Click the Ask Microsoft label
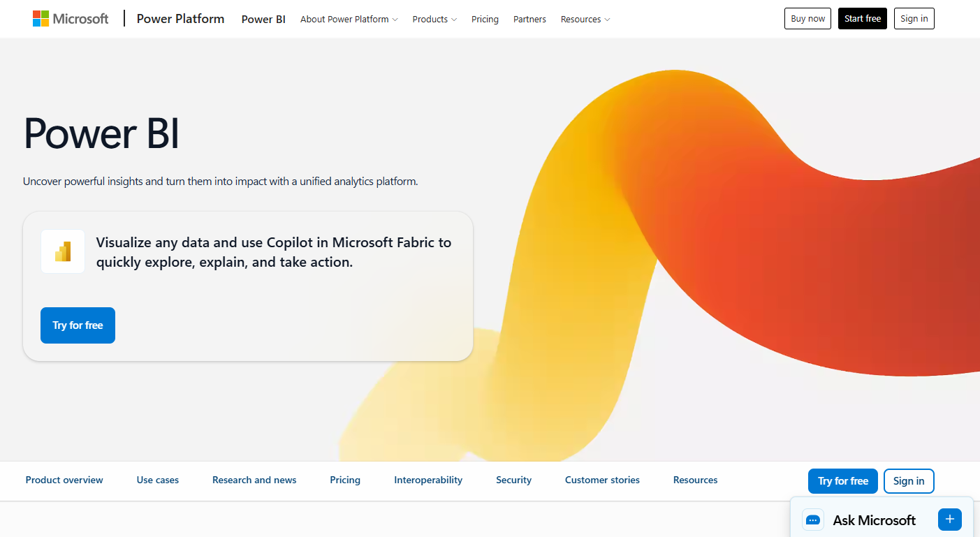 coord(874,520)
